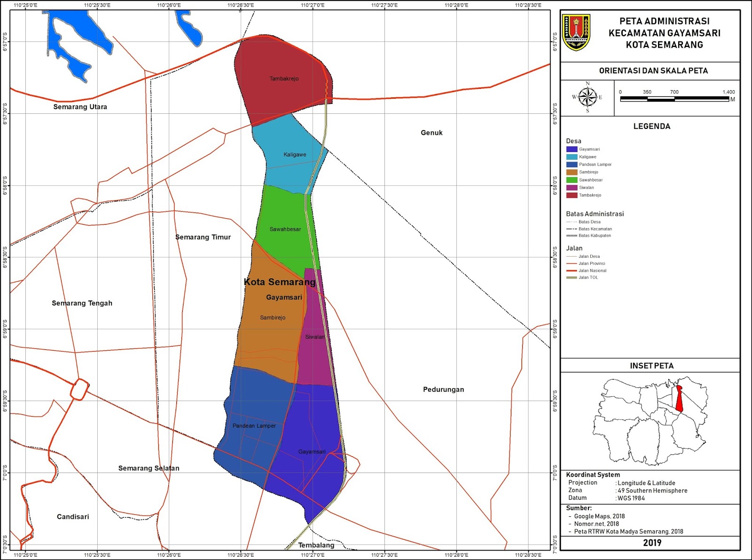
Task: Click the Batas Administrasi legend heading
Action: coord(595,213)
